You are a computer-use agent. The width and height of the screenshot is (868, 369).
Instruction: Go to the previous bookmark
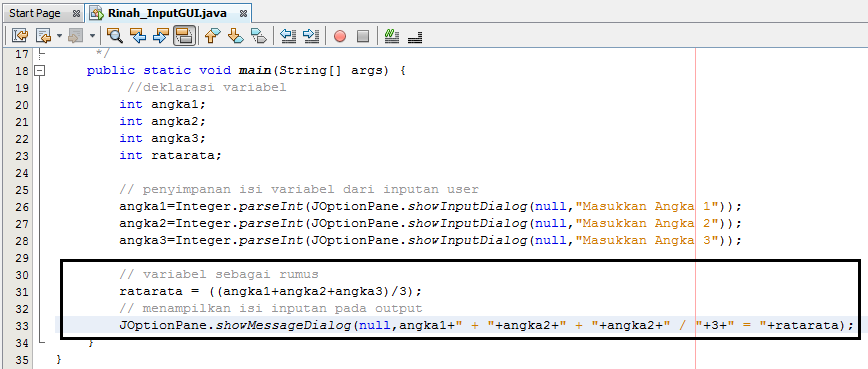point(213,36)
